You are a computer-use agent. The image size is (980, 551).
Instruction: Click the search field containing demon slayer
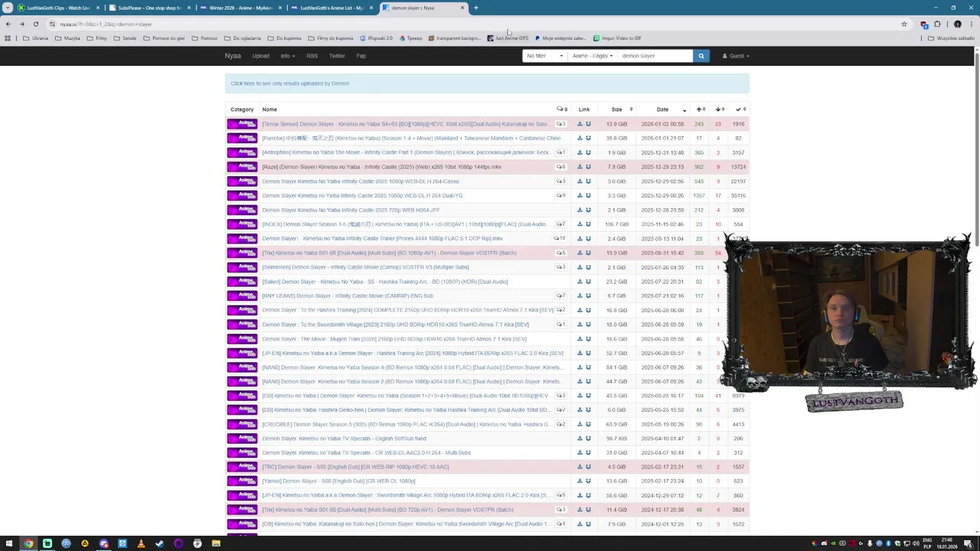click(x=655, y=56)
